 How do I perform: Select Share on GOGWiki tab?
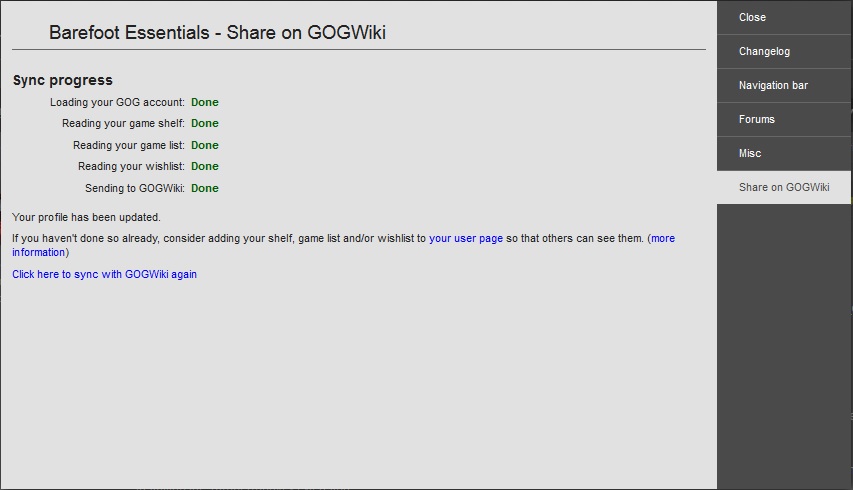pyautogui.click(x=784, y=188)
